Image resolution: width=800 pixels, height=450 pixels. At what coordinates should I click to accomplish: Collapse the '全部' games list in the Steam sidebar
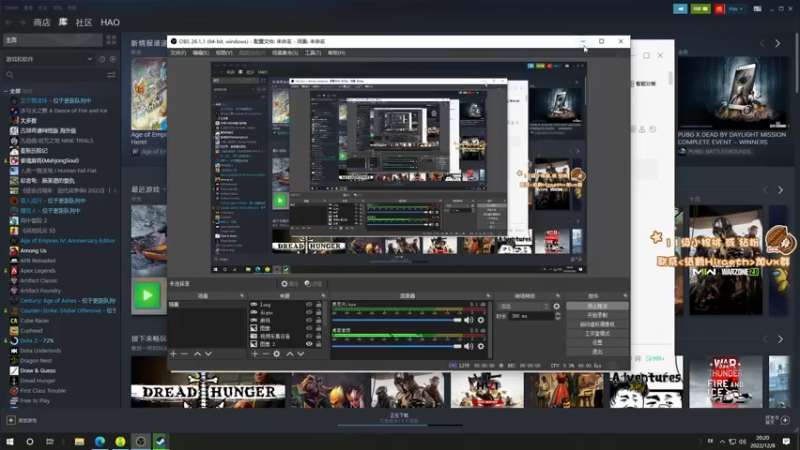coord(6,91)
